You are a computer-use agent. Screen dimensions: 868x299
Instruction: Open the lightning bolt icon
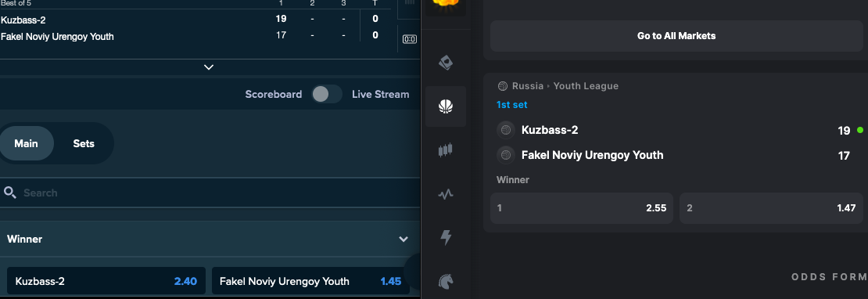(446, 237)
